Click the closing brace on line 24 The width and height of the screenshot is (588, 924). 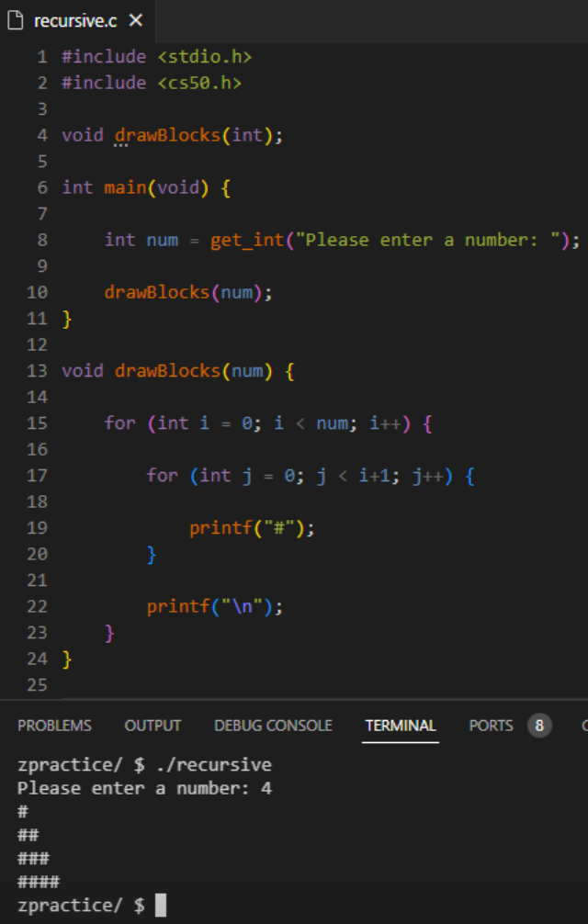tap(66, 659)
